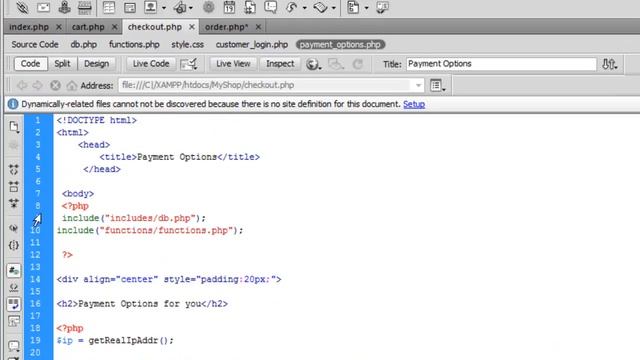Click the browser Back arrow
640x360 pixels.
22,85
